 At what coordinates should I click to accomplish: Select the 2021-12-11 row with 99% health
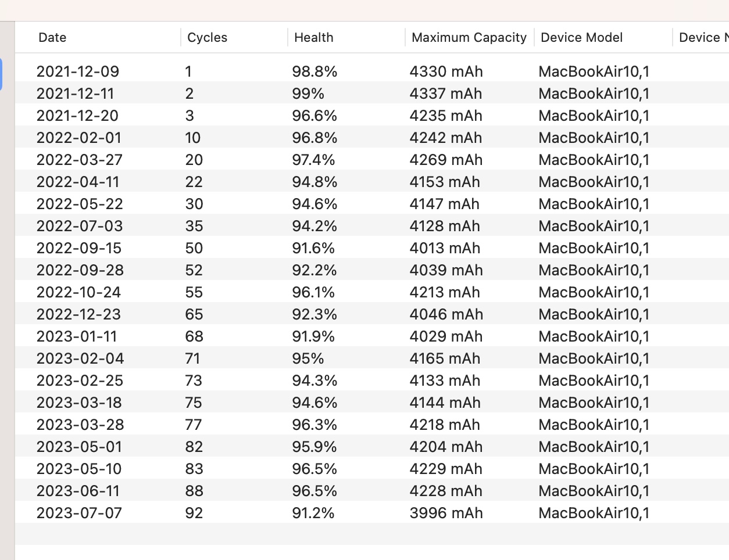[76, 94]
